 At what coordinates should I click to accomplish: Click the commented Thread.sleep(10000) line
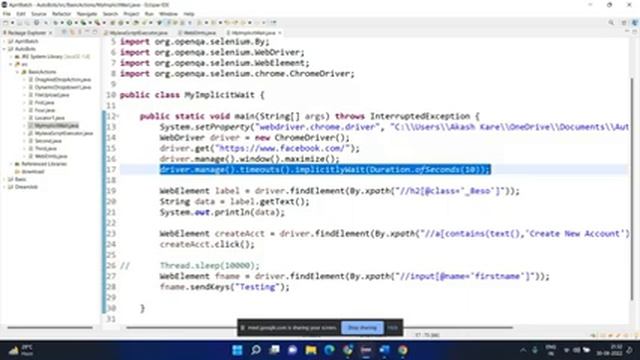209,265
